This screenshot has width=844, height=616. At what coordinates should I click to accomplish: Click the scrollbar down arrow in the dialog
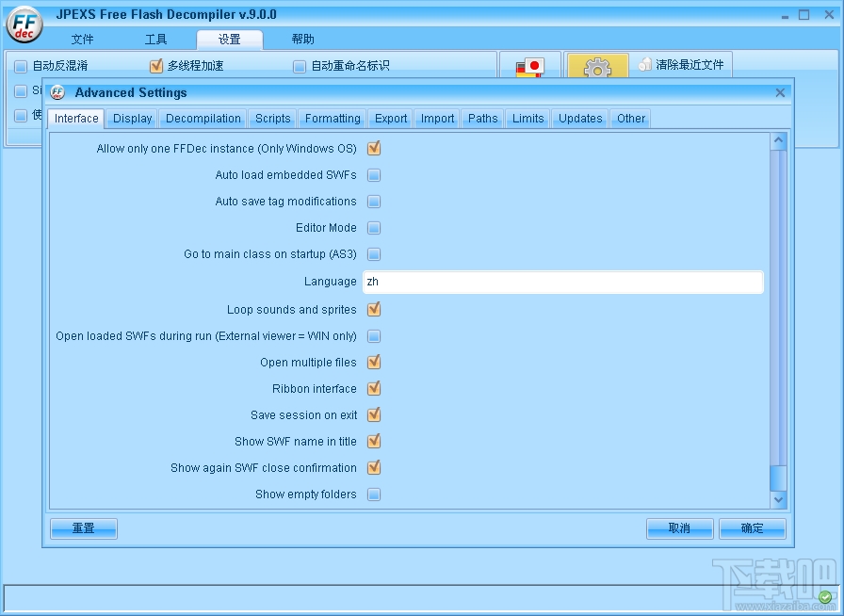pos(779,500)
